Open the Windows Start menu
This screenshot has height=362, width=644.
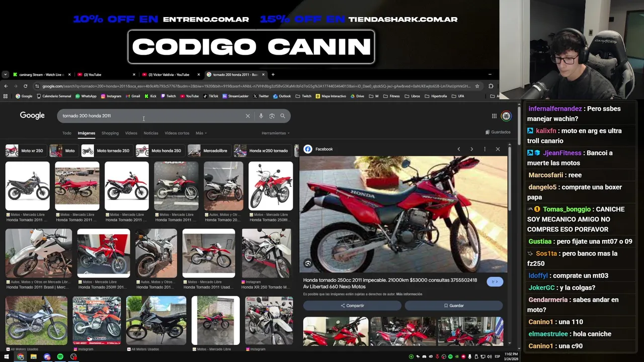point(7,357)
